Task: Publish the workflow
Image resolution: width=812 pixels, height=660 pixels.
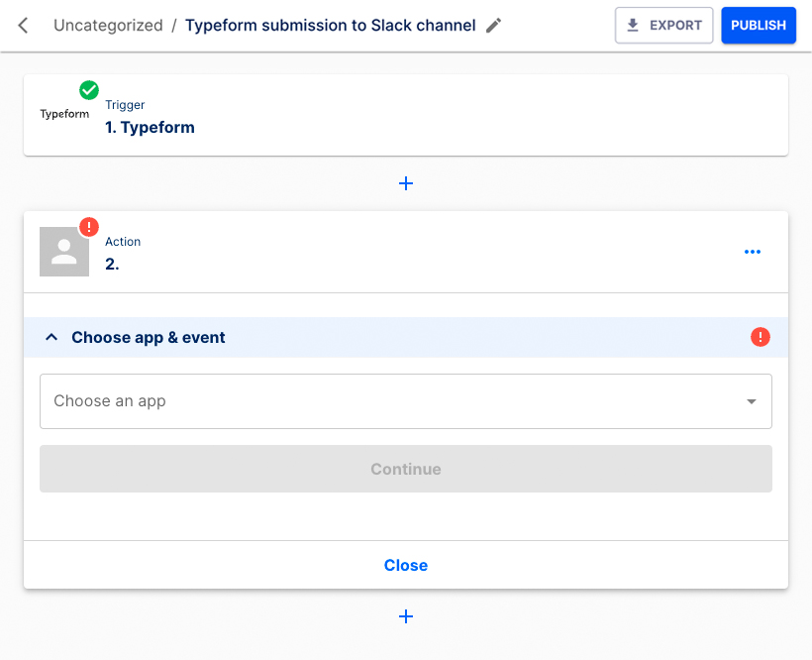Action: click(x=759, y=25)
